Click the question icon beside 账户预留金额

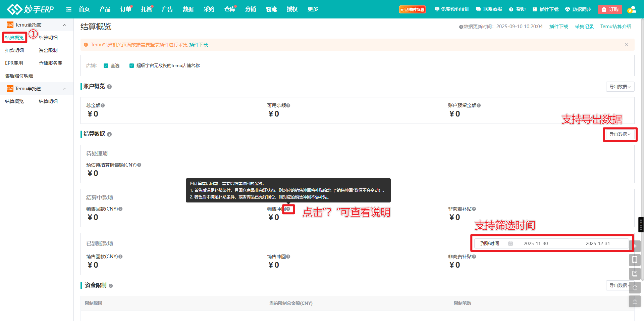(x=479, y=105)
